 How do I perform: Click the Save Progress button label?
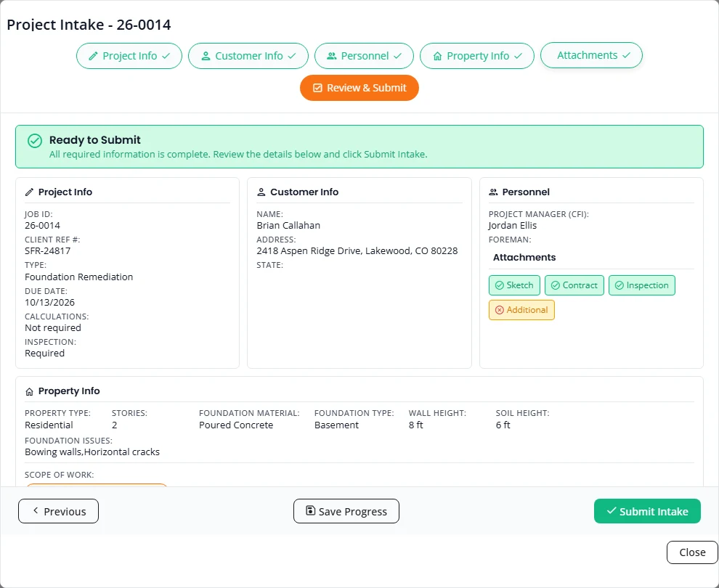click(x=353, y=512)
